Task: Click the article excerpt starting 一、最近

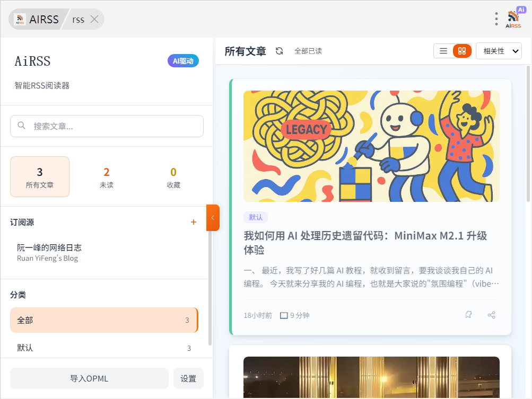Action: [371, 277]
